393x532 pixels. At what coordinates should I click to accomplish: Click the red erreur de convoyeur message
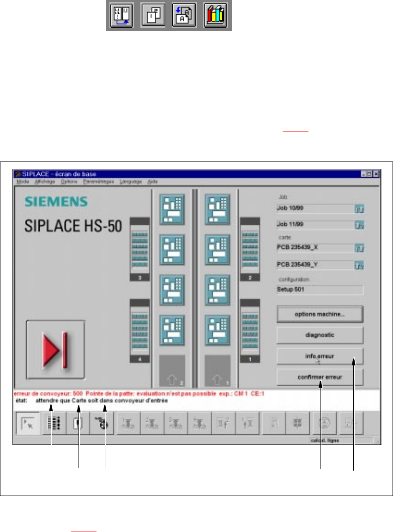[139, 394]
